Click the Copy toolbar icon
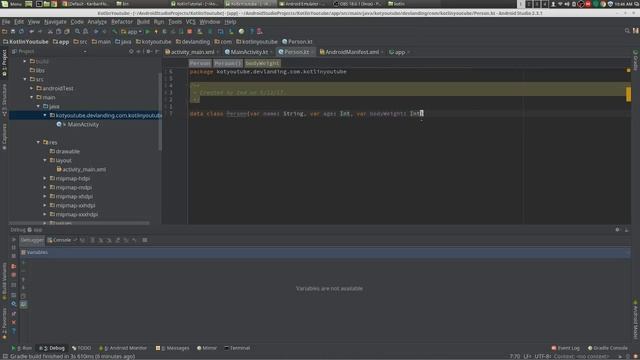The height and width of the screenshot is (360, 640). click(x=58, y=31)
